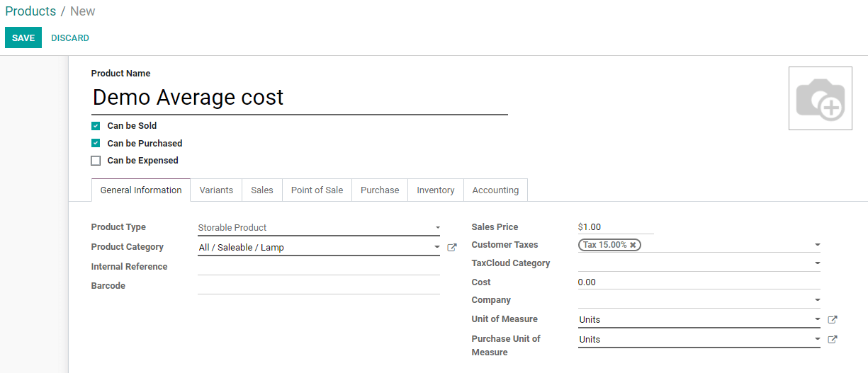The height and width of the screenshot is (373, 868).
Task: Click the Barcode input field
Action: point(318,286)
